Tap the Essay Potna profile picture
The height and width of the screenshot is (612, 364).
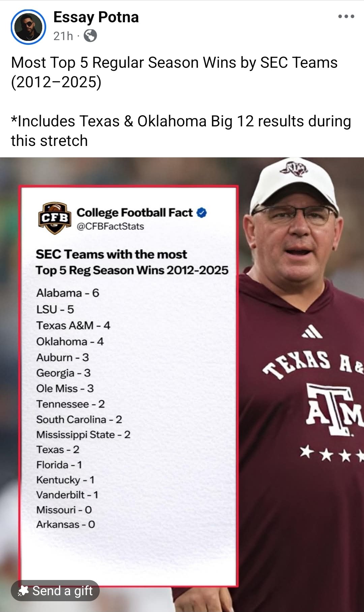click(x=28, y=27)
